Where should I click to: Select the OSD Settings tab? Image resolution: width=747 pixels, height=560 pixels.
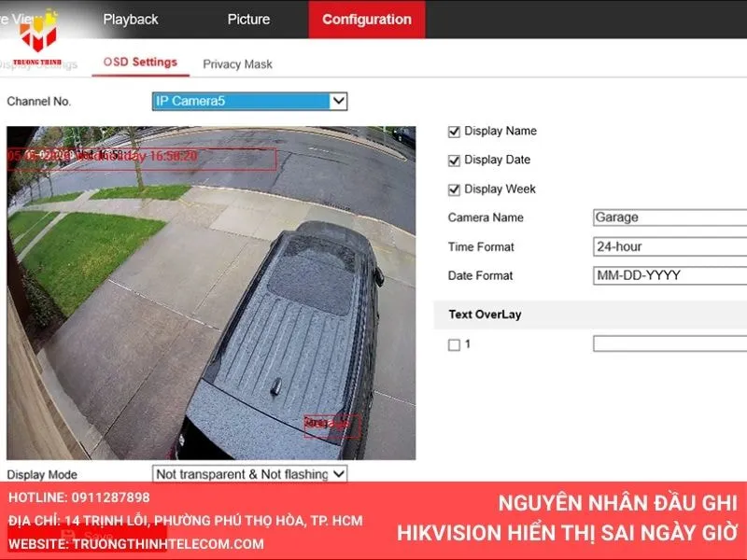(142, 62)
